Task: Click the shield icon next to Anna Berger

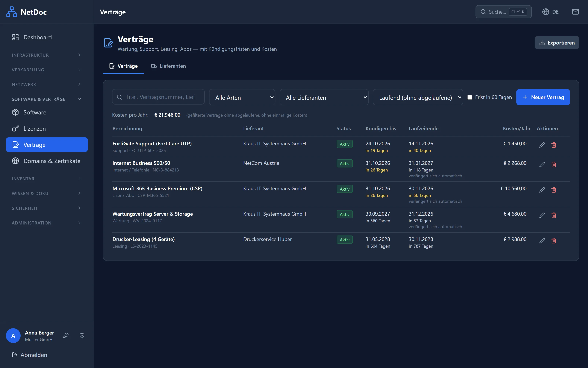Action: pos(82,336)
